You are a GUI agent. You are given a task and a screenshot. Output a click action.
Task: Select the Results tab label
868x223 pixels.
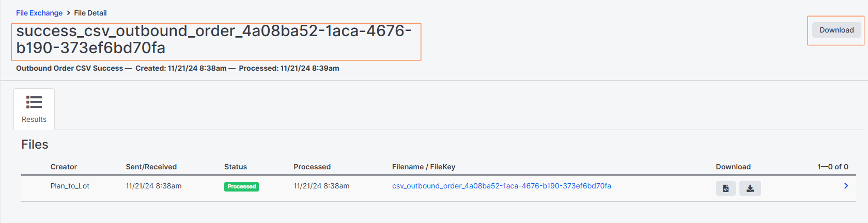tap(34, 119)
